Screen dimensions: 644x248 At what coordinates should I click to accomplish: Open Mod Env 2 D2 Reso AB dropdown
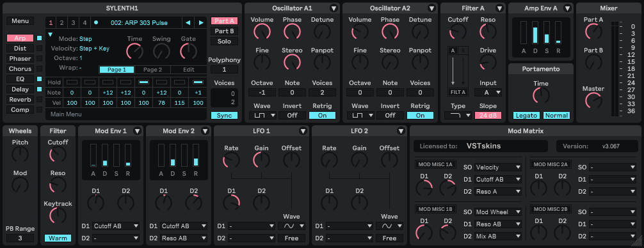coord(184,238)
